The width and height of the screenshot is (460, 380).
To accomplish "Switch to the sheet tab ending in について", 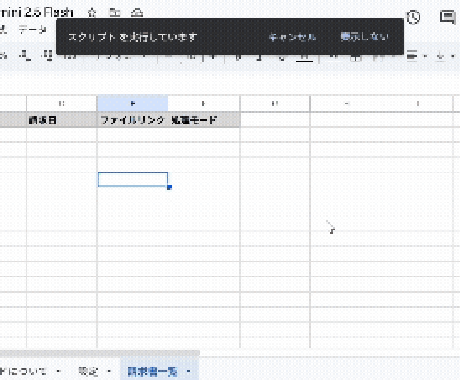I will pyautogui.click(x=23, y=371).
